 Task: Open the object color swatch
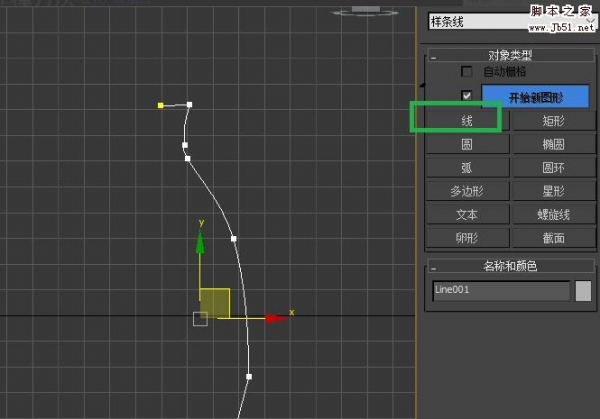[583, 290]
